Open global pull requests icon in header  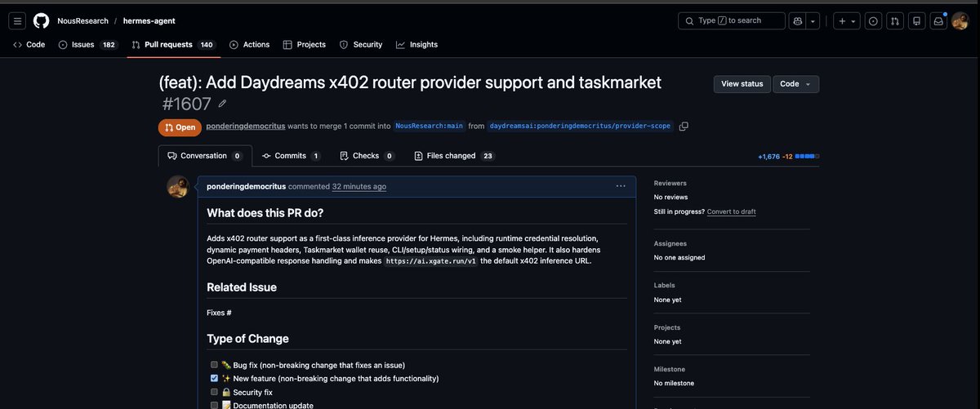click(x=895, y=21)
